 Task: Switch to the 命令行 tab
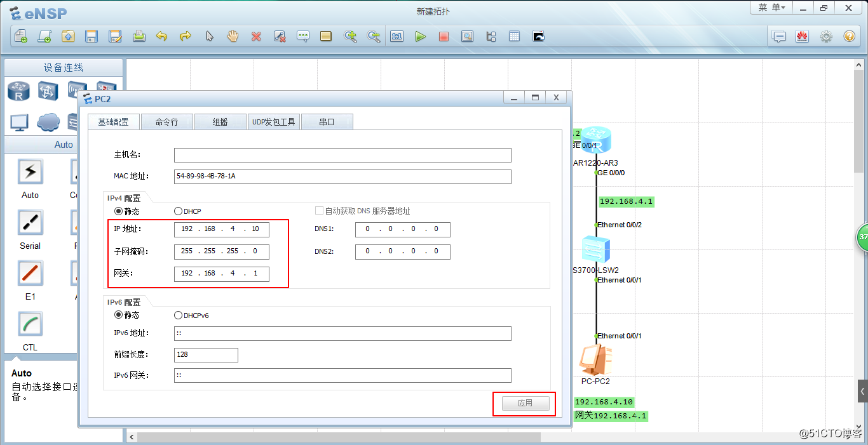[x=166, y=122]
